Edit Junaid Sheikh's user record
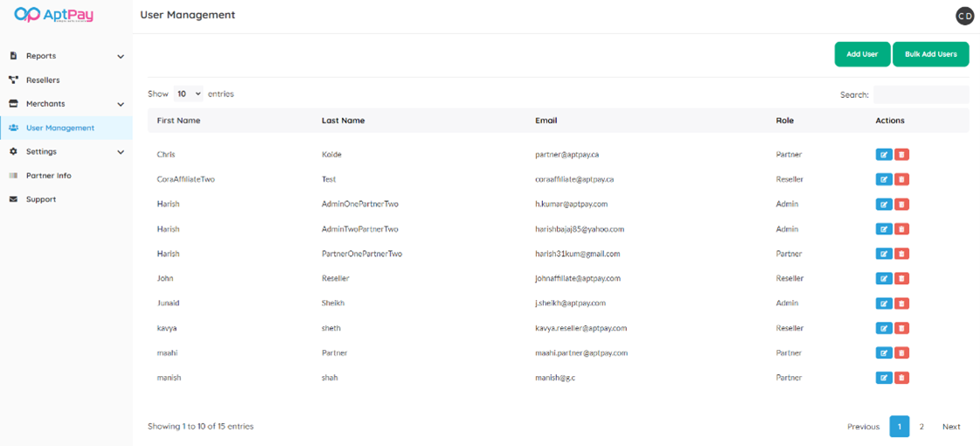Screen dimensions: 980x446 pyautogui.click(x=884, y=303)
